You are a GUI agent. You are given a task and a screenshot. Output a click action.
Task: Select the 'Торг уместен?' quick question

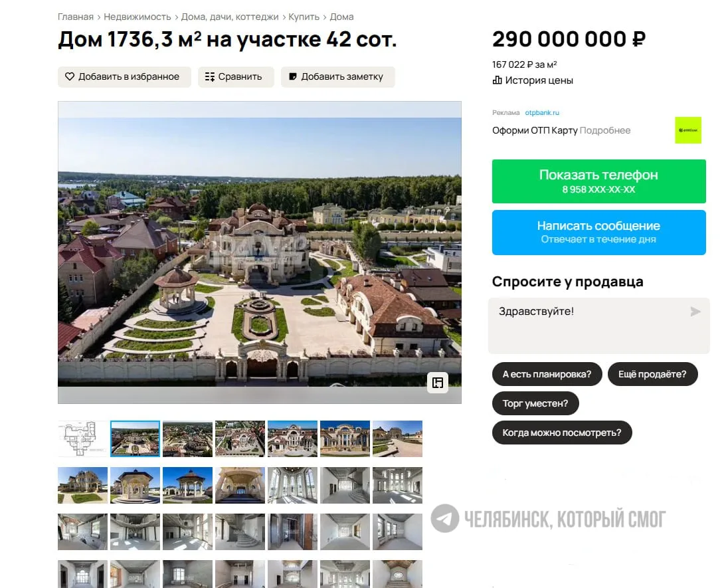click(535, 403)
